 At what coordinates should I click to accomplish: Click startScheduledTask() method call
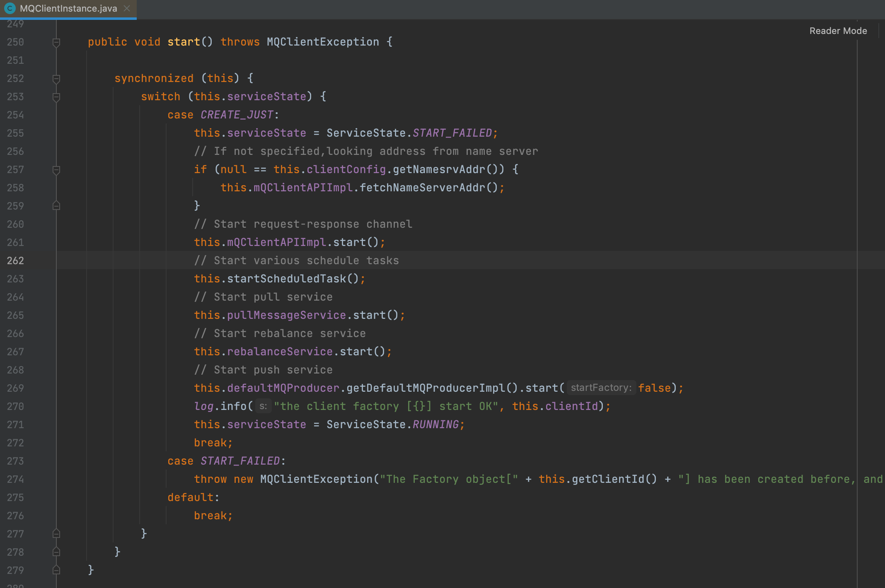tap(293, 279)
